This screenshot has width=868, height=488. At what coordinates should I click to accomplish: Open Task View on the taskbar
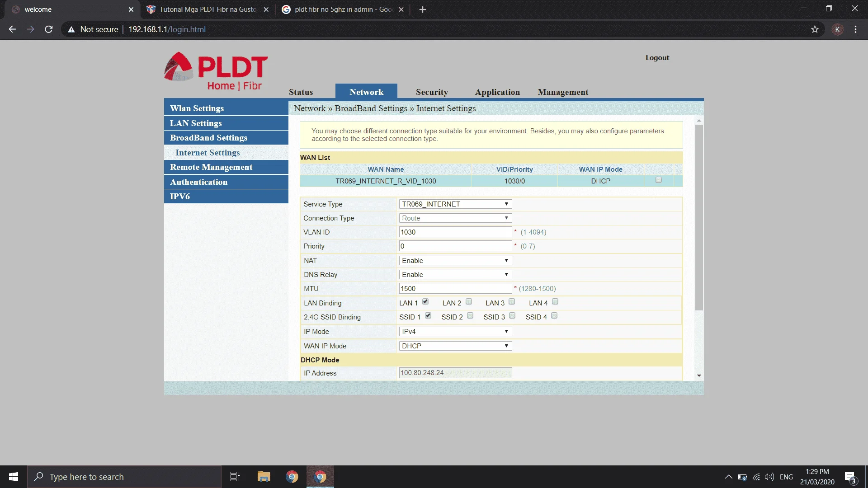(x=235, y=477)
